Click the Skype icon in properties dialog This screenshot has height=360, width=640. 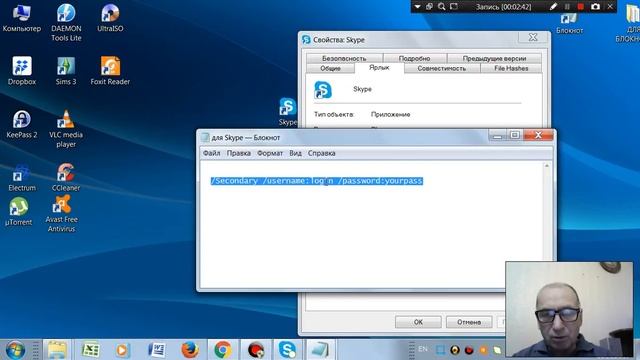tap(323, 90)
